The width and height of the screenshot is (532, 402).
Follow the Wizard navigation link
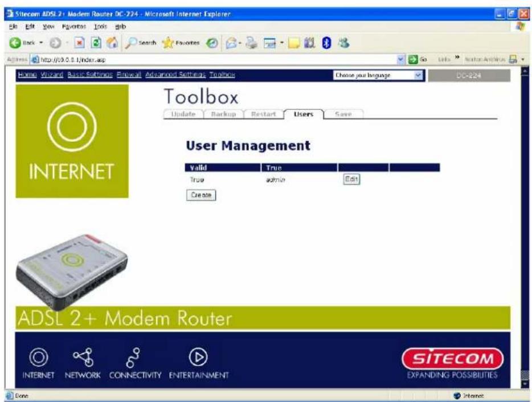[52, 75]
